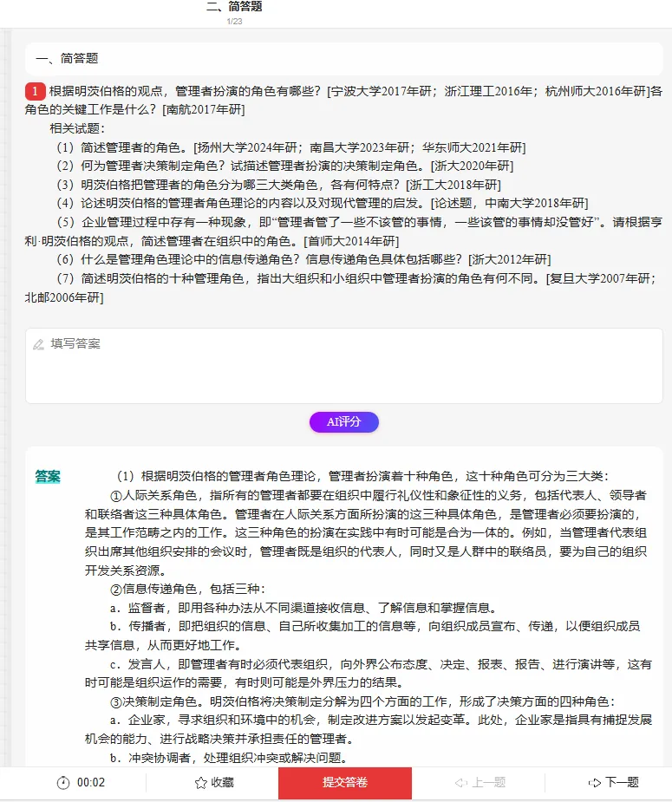Image resolution: width=672 pixels, height=802 pixels.
Task: Click the 1/23 progress indicator
Action: 234,22
